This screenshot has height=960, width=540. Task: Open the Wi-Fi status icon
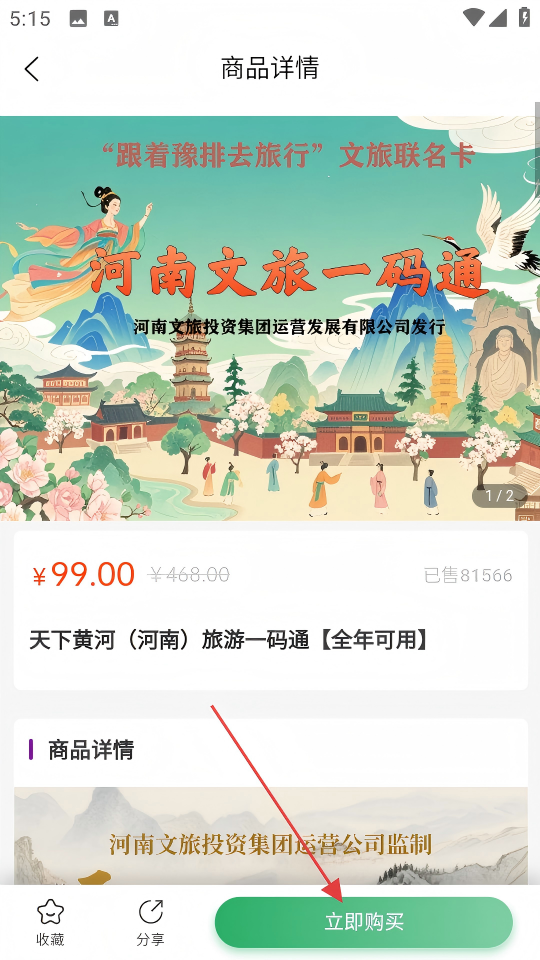click(473, 17)
